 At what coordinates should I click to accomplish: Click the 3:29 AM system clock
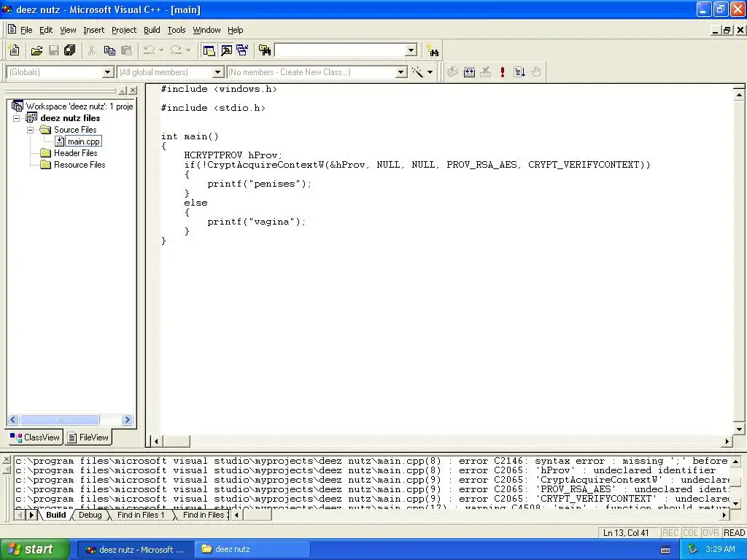coord(720,549)
